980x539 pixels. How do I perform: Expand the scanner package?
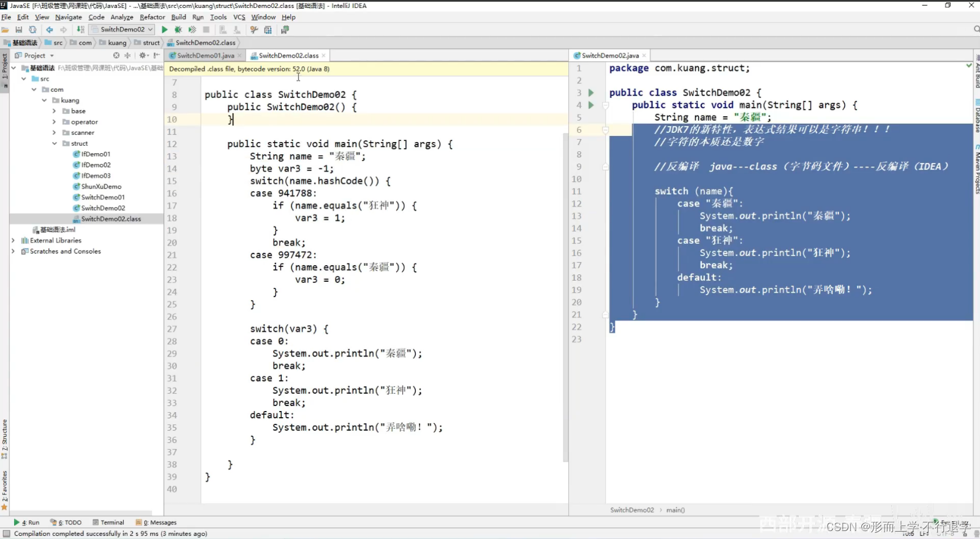[54, 132]
